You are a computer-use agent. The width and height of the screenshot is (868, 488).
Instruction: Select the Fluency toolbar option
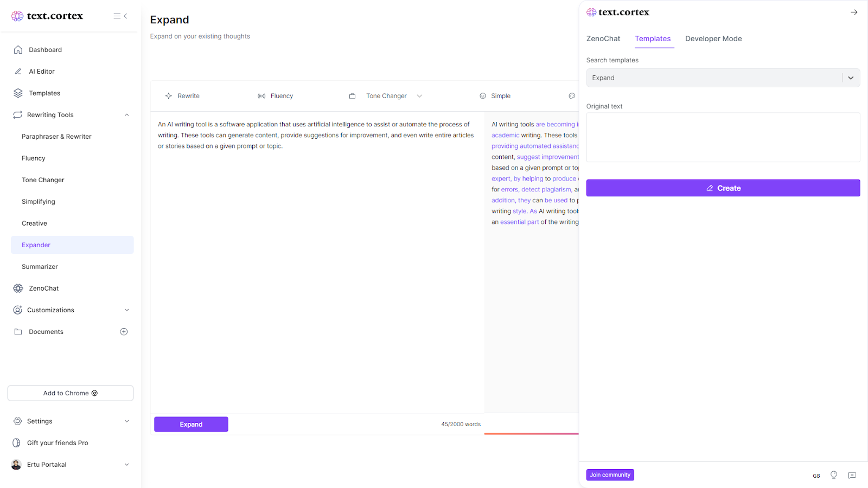[276, 96]
